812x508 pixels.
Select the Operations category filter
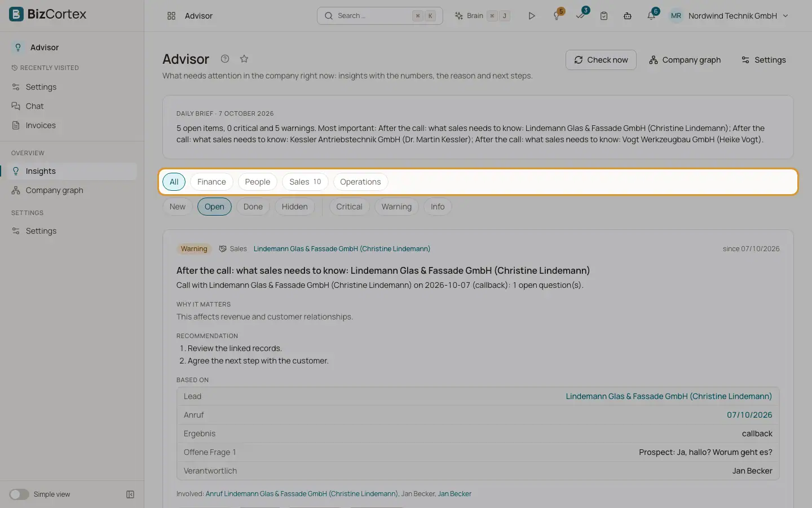(360, 182)
